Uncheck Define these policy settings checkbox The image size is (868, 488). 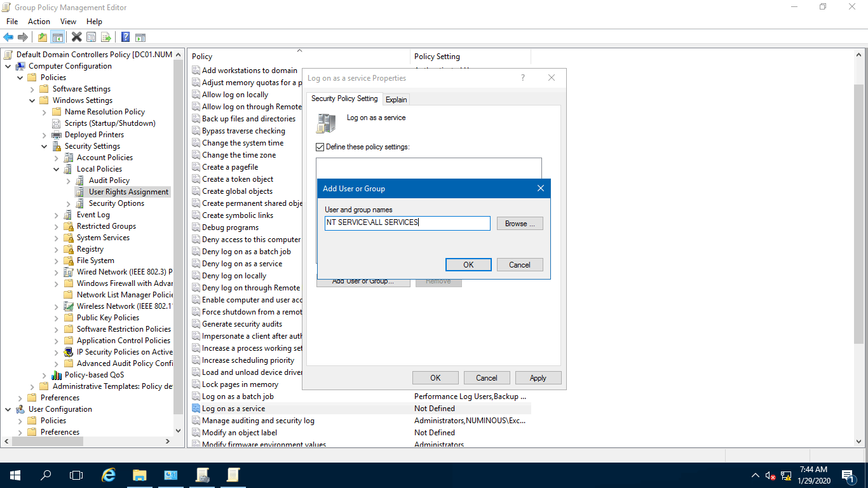(x=320, y=147)
